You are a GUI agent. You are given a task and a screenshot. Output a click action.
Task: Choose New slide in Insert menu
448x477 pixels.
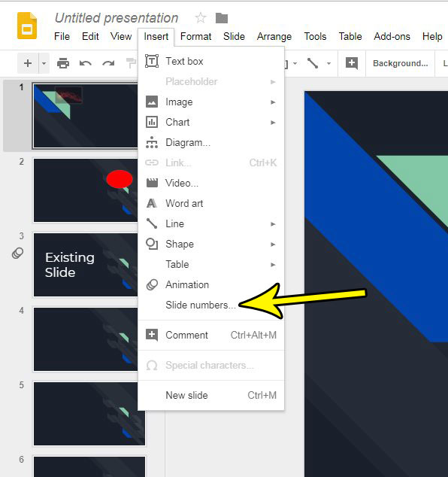click(211, 396)
